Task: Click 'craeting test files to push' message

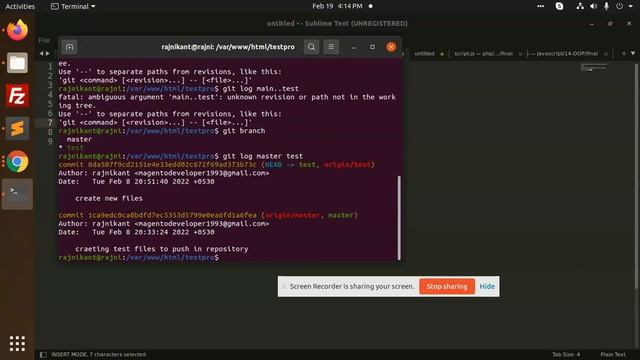Action: pyautogui.click(x=161, y=249)
